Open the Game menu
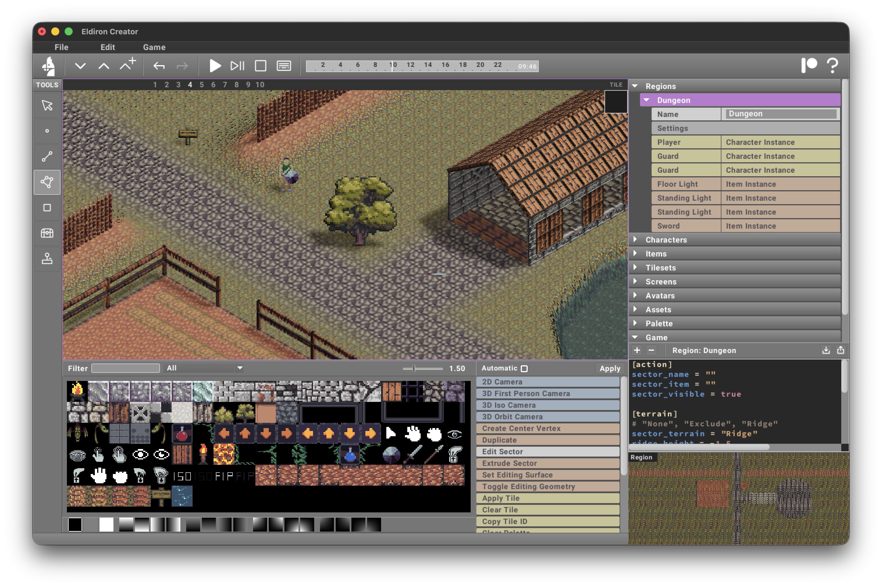The width and height of the screenshot is (882, 588). pyautogui.click(x=154, y=47)
